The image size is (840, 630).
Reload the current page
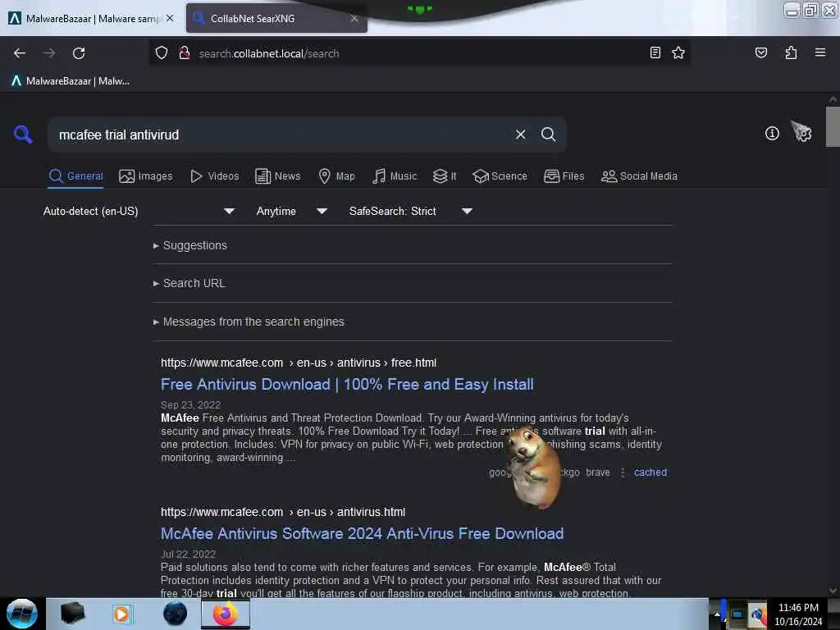coord(79,53)
